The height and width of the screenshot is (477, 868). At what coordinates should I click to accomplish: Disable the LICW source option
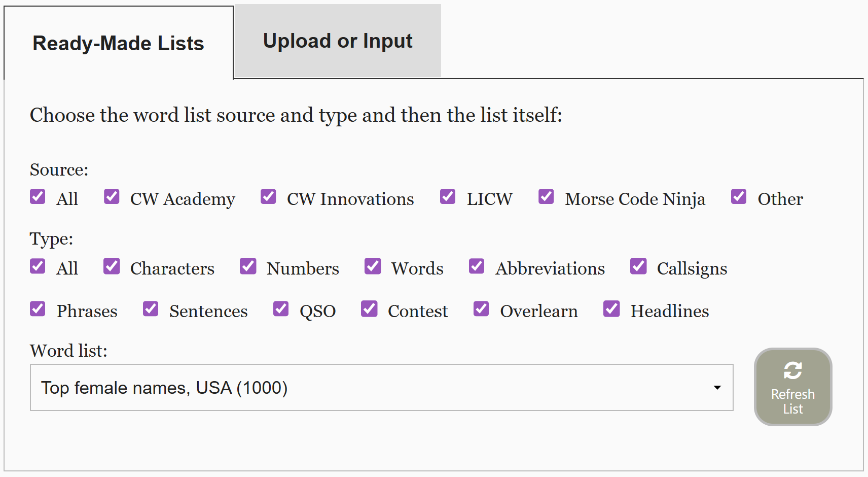448,196
